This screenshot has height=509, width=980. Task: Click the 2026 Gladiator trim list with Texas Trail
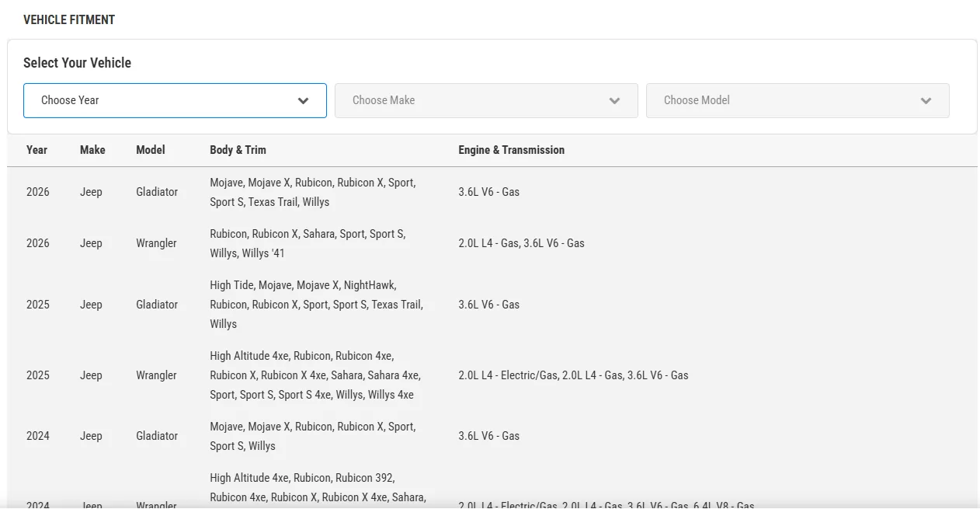[x=313, y=192]
